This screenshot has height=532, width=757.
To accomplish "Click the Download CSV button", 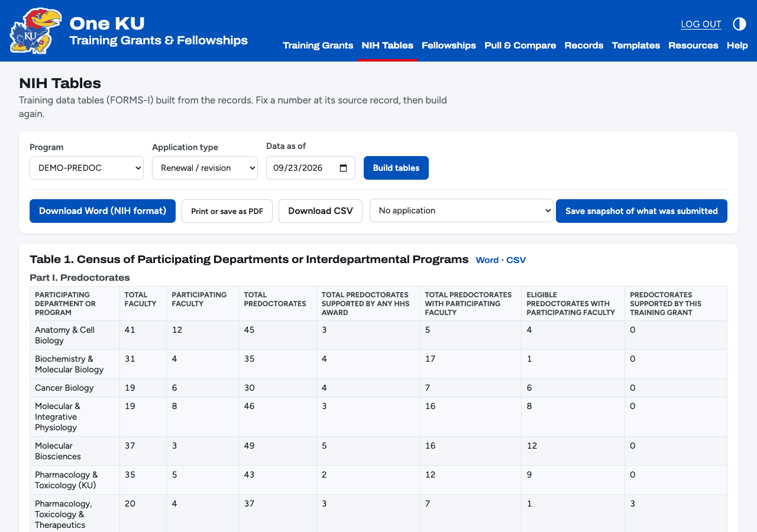I will (321, 211).
